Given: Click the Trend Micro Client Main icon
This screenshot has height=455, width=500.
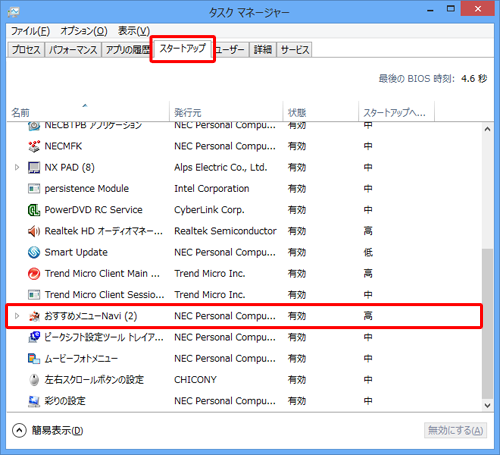Looking at the screenshot, I should tap(34, 274).
